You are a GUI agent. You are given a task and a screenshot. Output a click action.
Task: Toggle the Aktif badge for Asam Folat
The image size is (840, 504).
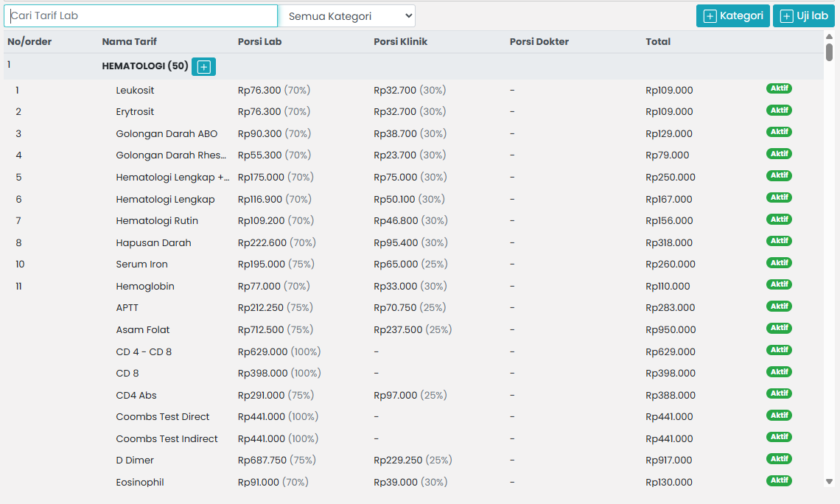pyautogui.click(x=779, y=328)
